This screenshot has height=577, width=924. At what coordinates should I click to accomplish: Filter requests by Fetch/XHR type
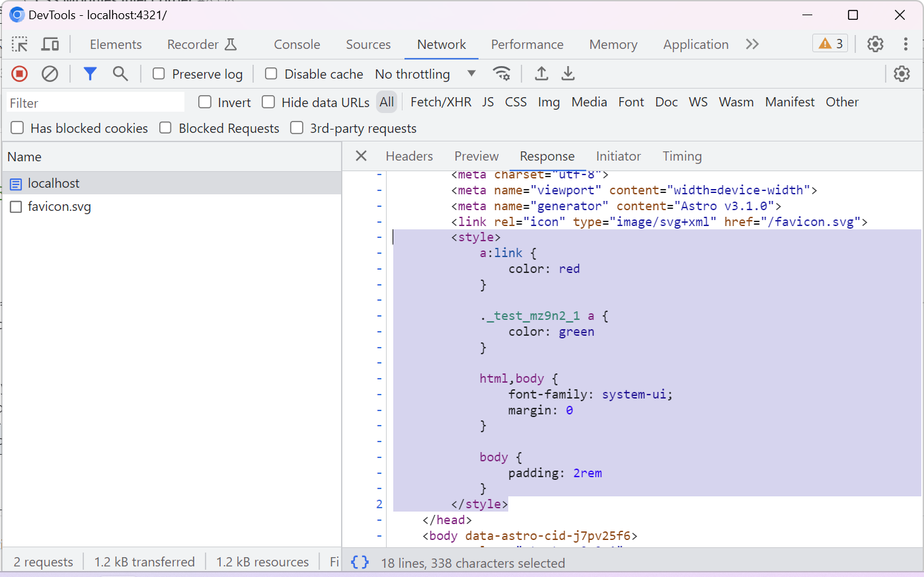tap(441, 102)
